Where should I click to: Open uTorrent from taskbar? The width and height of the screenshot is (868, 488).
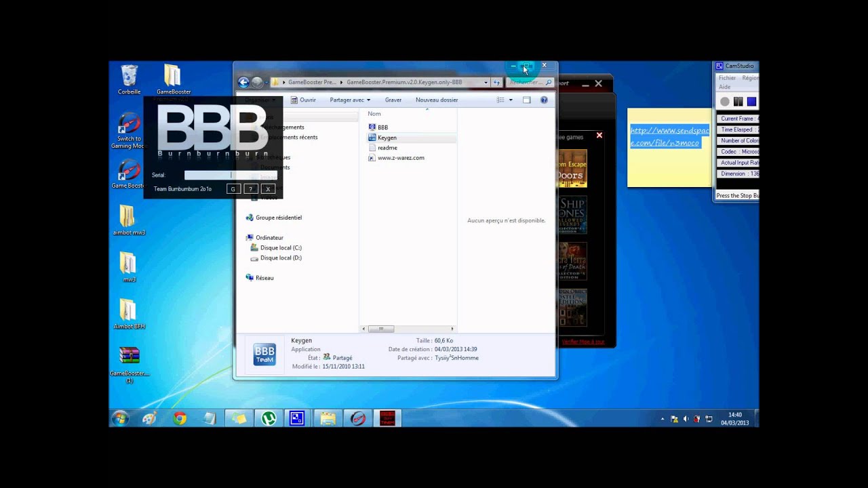(x=269, y=418)
